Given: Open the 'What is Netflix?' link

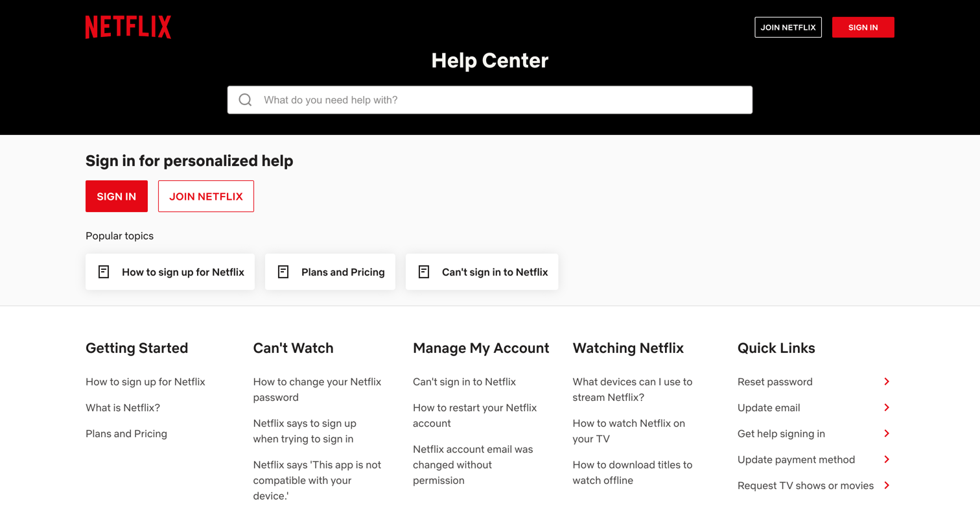Looking at the screenshot, I should point(122,407).
